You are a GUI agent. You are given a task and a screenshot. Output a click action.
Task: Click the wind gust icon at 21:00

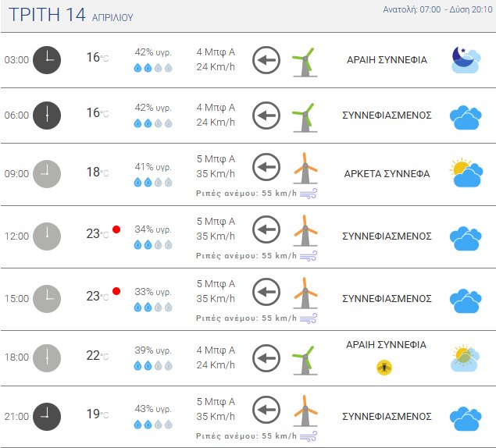(x=309, y=435)
